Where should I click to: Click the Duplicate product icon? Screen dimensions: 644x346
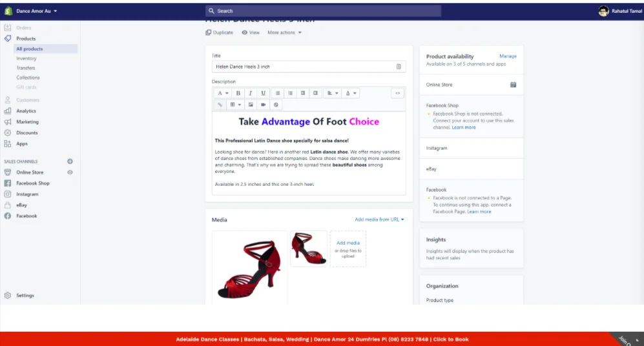pos(208,32)
